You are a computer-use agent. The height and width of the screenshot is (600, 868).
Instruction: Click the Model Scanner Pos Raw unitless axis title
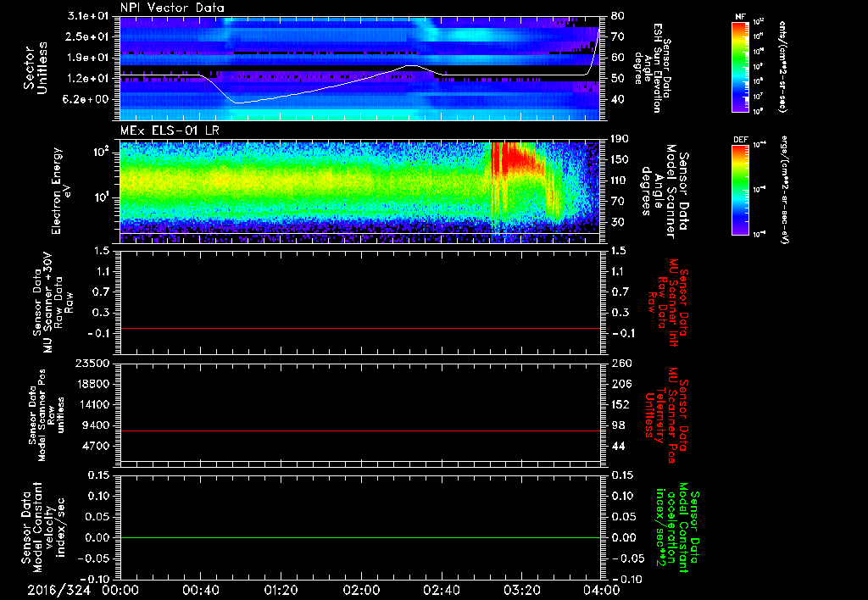(47, 415)
